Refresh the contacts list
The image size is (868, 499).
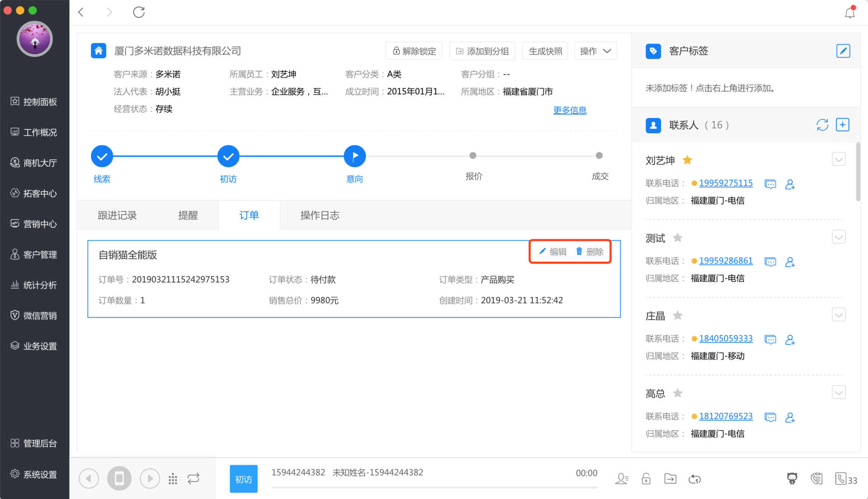tap(822, 125)
